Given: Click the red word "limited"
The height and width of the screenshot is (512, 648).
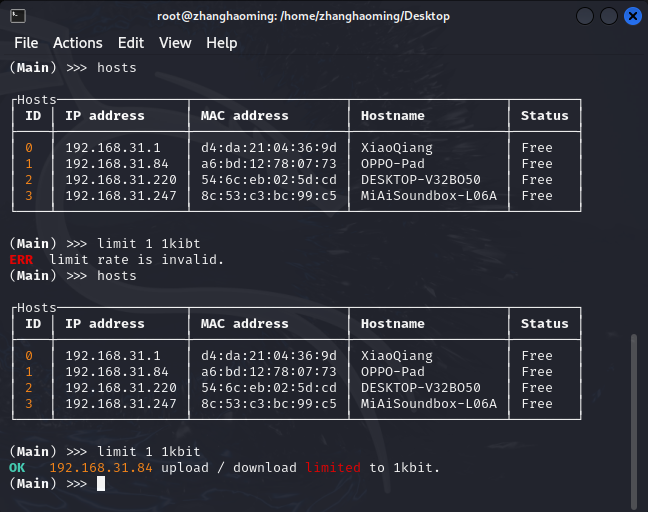Looking at the screenshot, I should point(333,468).
